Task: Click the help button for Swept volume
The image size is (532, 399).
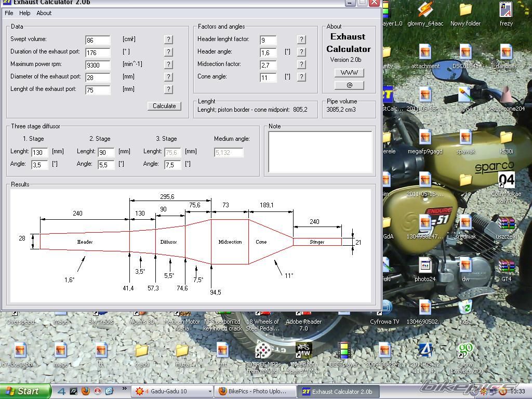Action: 168,39
